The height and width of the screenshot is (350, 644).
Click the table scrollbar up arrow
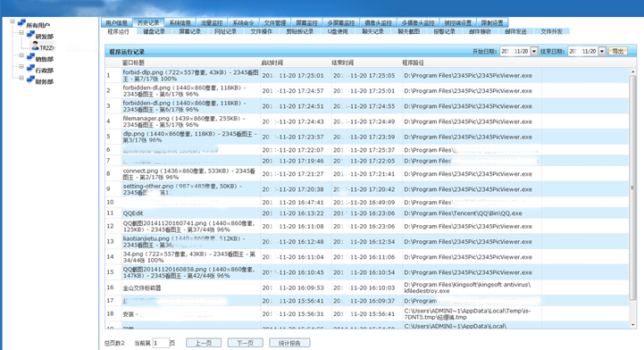click(633, 71)
